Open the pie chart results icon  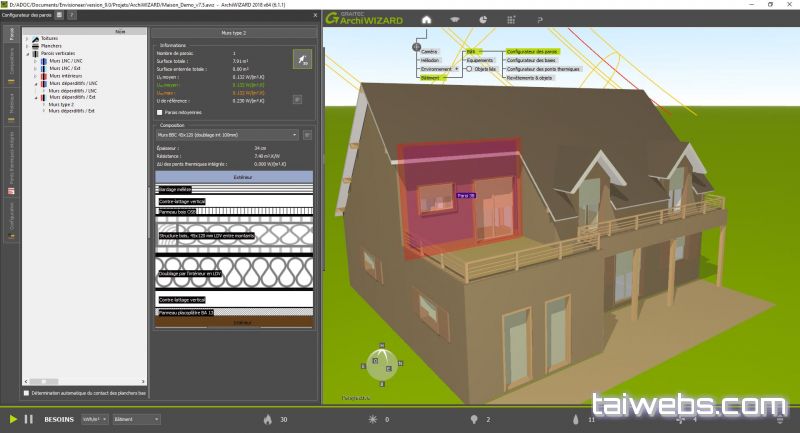[484, 19]
